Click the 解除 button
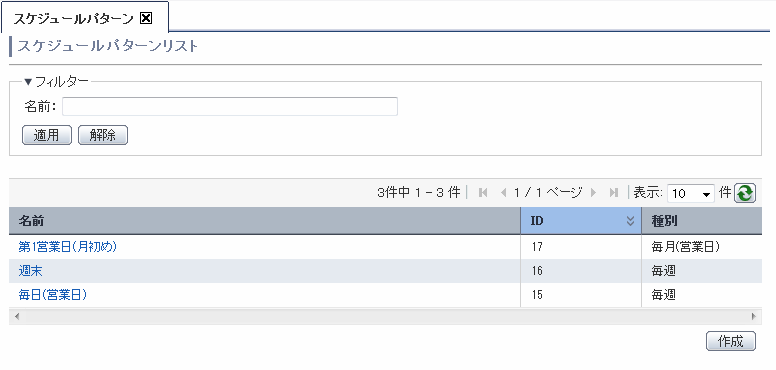This screenshot has height=370, width=776. coord(103,135)
